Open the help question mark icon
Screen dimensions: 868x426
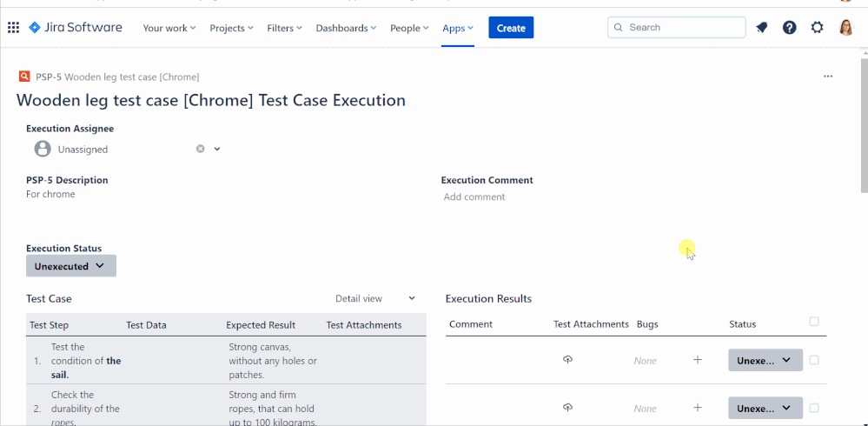coord(790,28)
